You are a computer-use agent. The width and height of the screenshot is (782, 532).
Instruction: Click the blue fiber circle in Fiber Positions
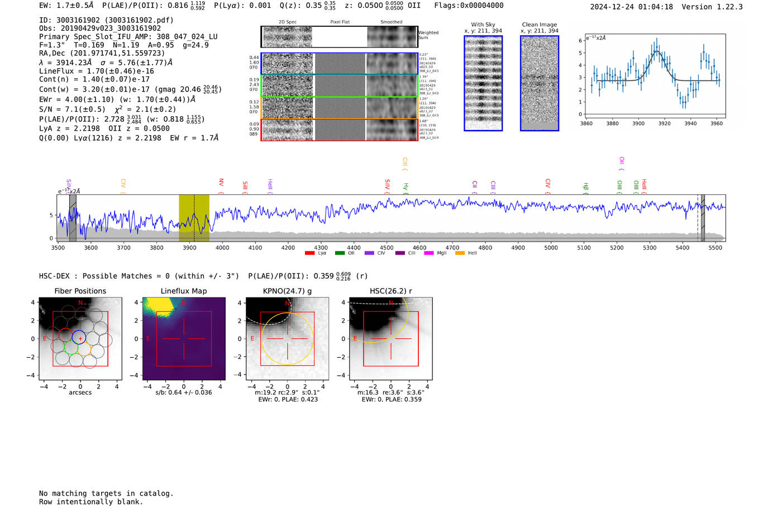[79, 337]
